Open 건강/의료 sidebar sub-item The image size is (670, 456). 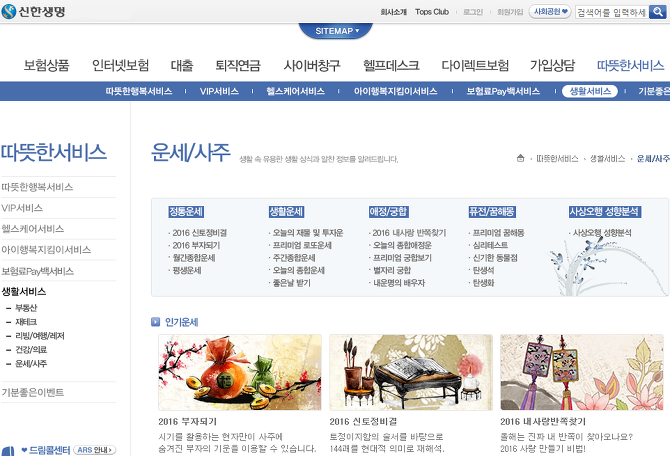click(31, 350)
